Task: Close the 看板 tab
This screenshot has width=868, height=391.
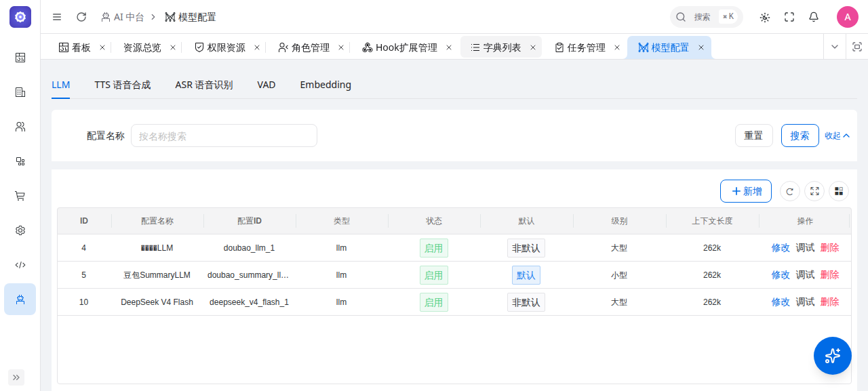Action: (x=102, y=47)
